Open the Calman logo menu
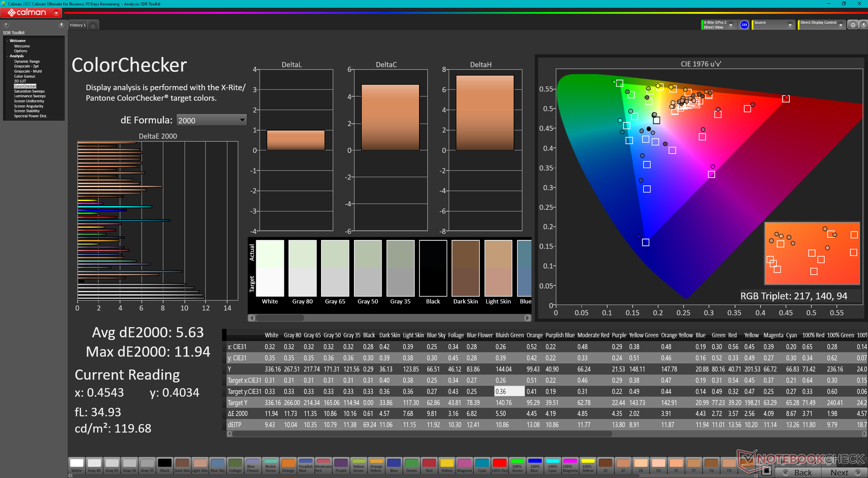Viewport: 868px width, 478px height. point(31,13)
